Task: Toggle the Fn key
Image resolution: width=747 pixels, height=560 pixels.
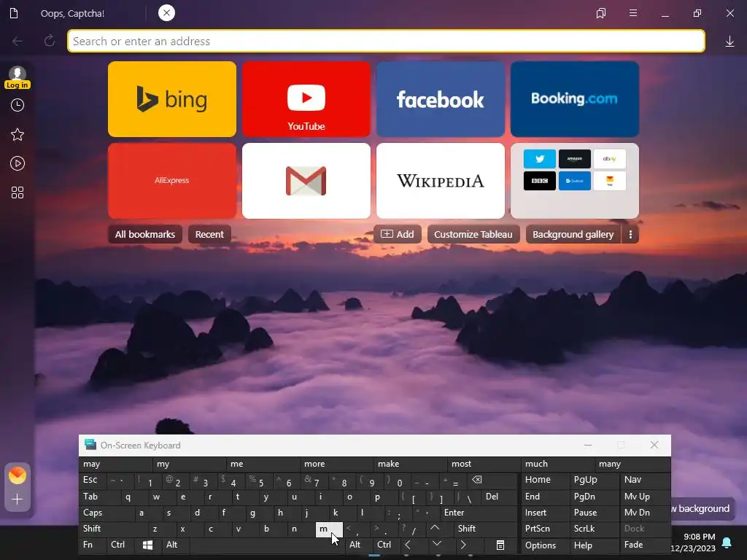Action: (93, 545)
